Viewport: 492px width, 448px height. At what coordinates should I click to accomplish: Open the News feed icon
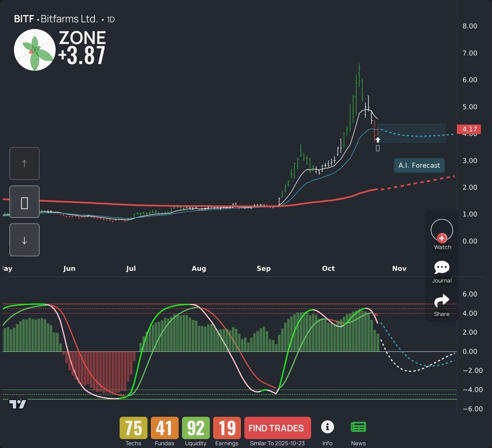point(358,427)
